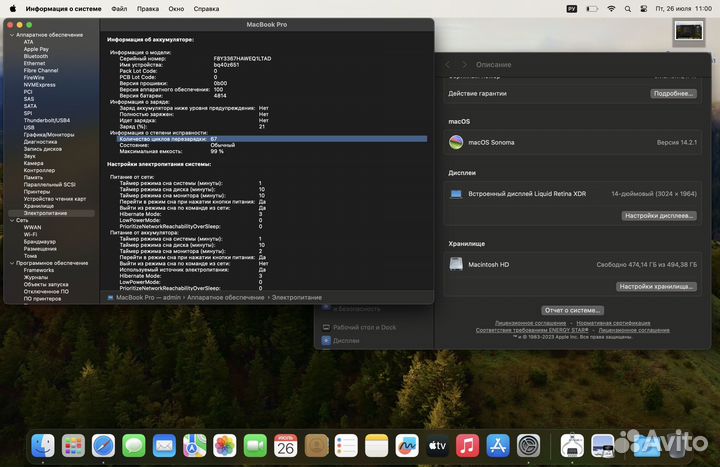The image size is (720, 467).
Task: Open the Информация о системе app menu
Action: 63,8
